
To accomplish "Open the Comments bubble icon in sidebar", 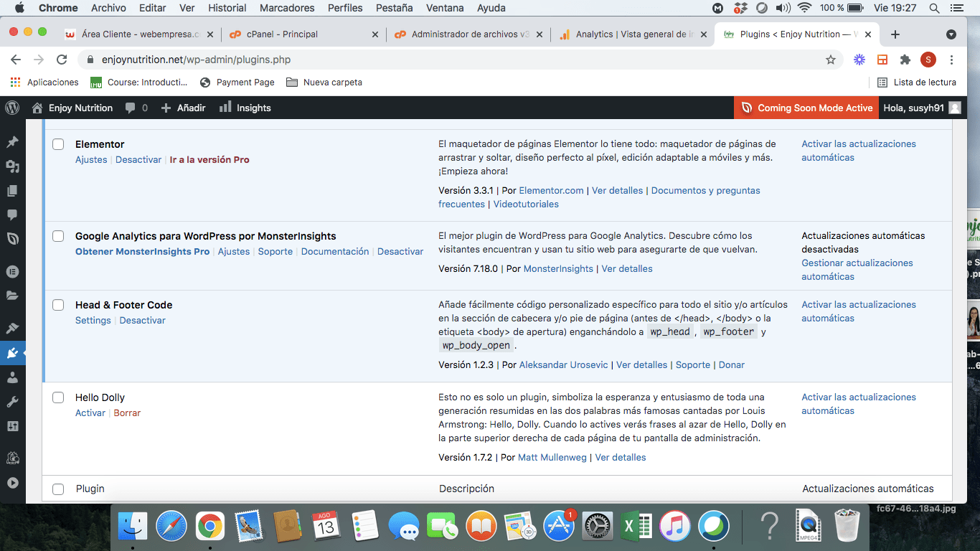I will [x=12, y=215].
